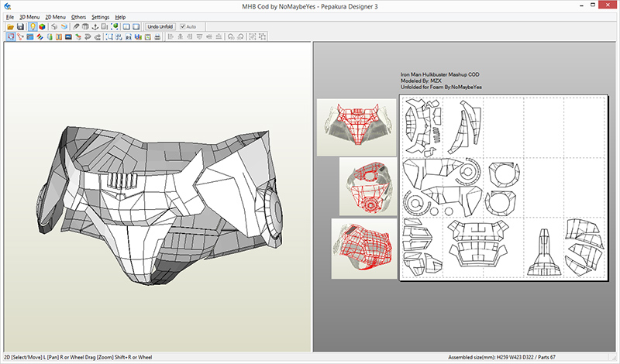Click the orange book-shaped icon
This screenshot has width=620, height=364.
tap(59, 36)
